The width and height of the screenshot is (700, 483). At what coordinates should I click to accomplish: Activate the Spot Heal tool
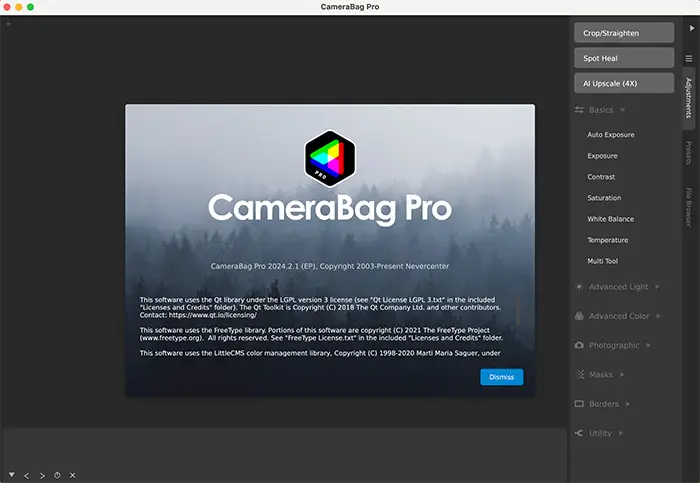624,58
